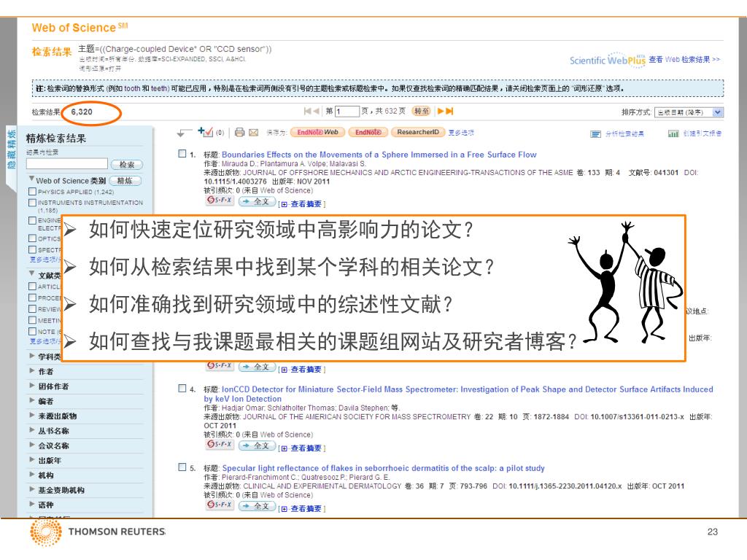View abstract 查看摘要 for result 5
The width and height of the screenshot is (747, 560).
(x=306, y=508)
